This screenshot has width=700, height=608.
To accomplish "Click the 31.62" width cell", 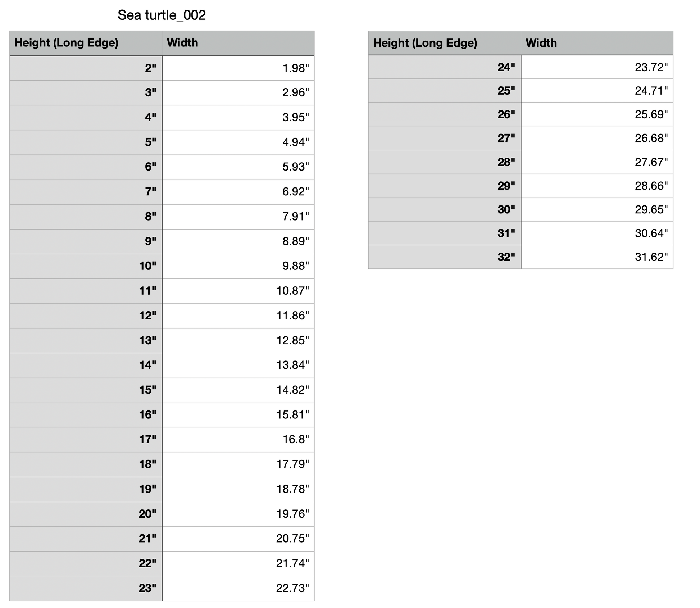I will (597, 257).
